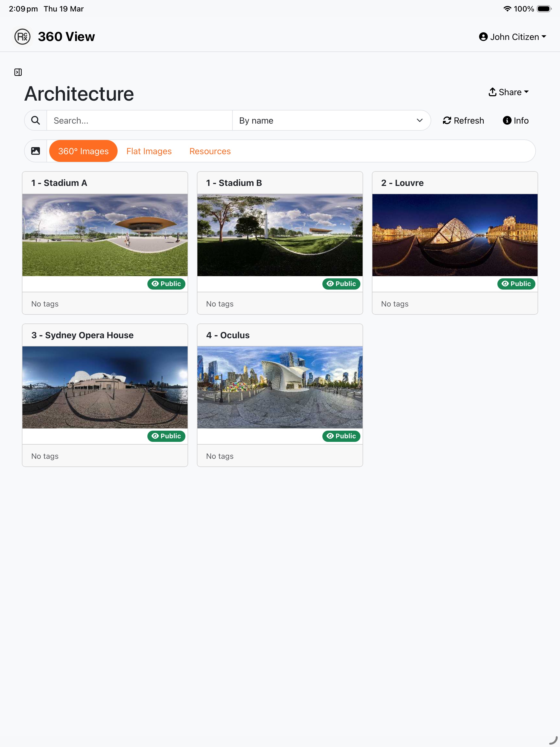Expand the By name sort dropdown

pos(331,121)
